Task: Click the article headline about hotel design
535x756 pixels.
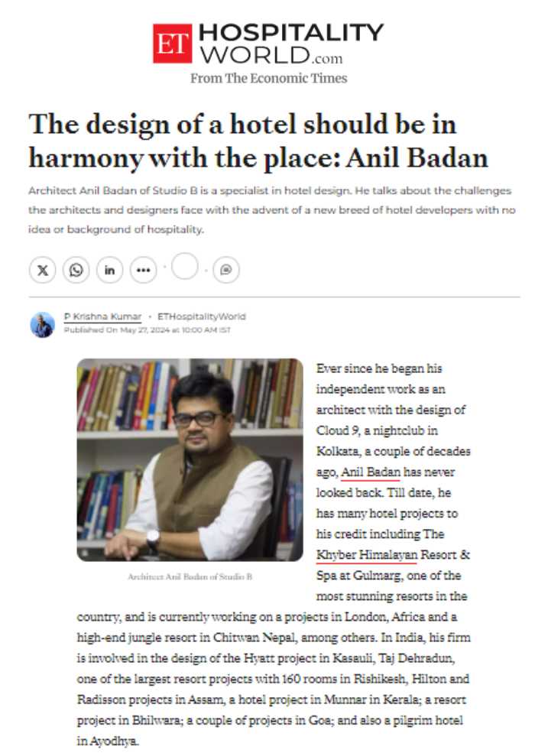Action: pos(258,141)
